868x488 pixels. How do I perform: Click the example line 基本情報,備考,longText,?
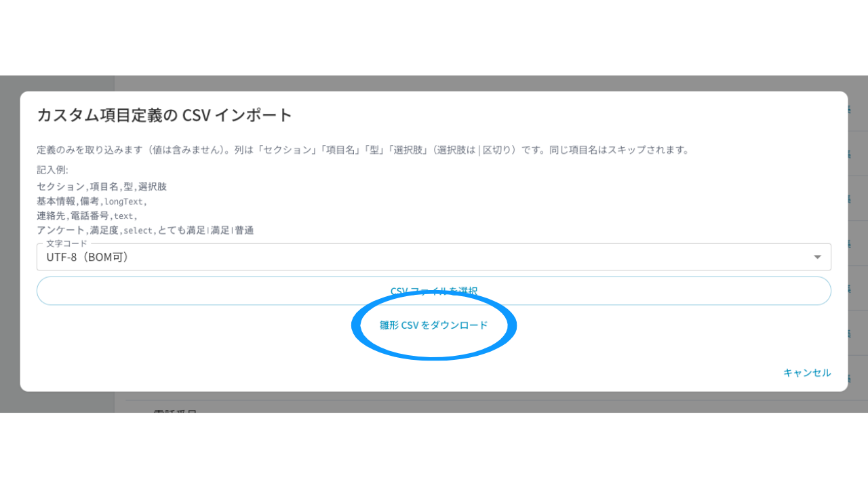[92, 201]
